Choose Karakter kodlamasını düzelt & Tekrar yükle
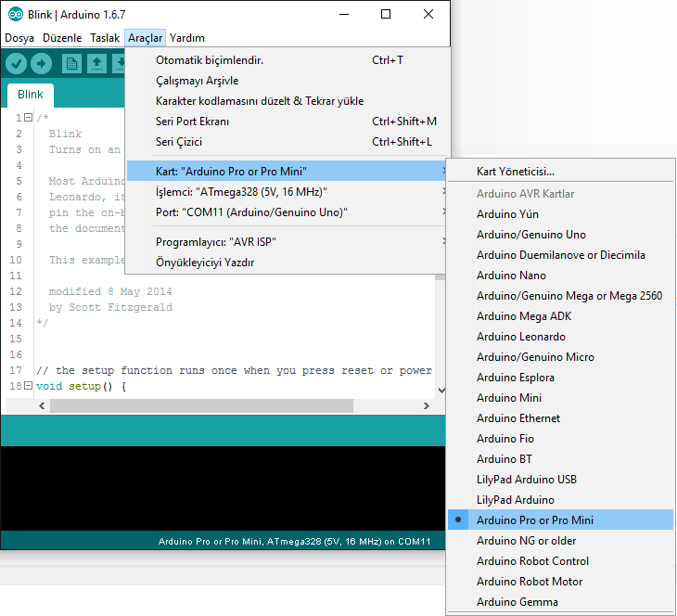Image resolution: width=677 pixels, height=616 pixels. pyautogui.click(x=287, y=100)
